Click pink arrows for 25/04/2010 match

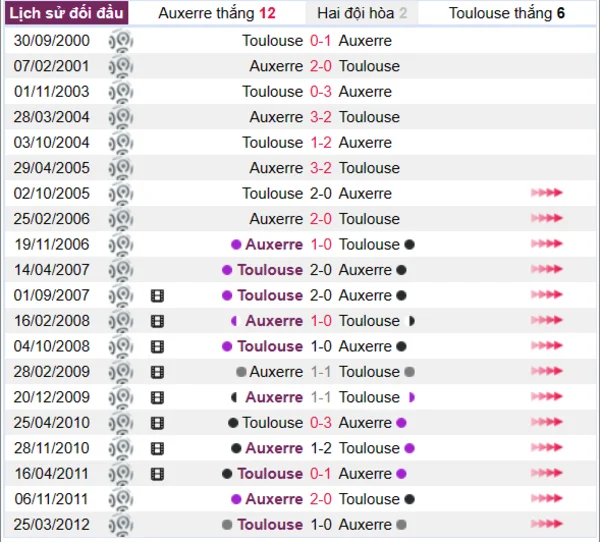click(546, 422)
